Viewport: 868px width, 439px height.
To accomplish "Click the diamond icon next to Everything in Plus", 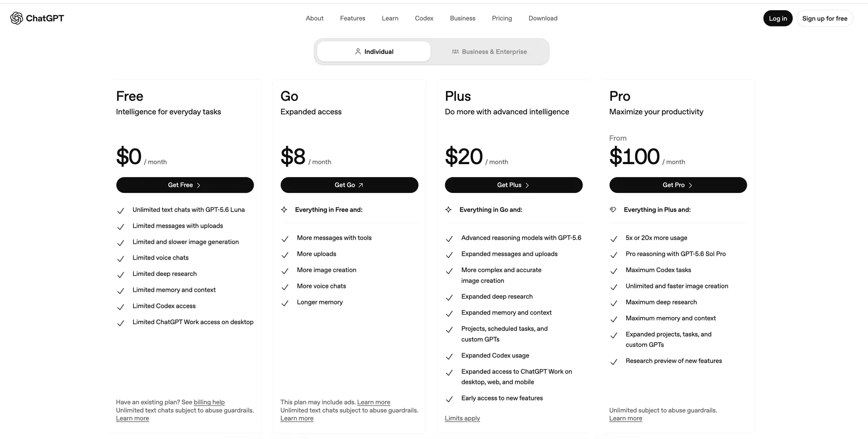I will pyautogui.click(x=613, y=210).
